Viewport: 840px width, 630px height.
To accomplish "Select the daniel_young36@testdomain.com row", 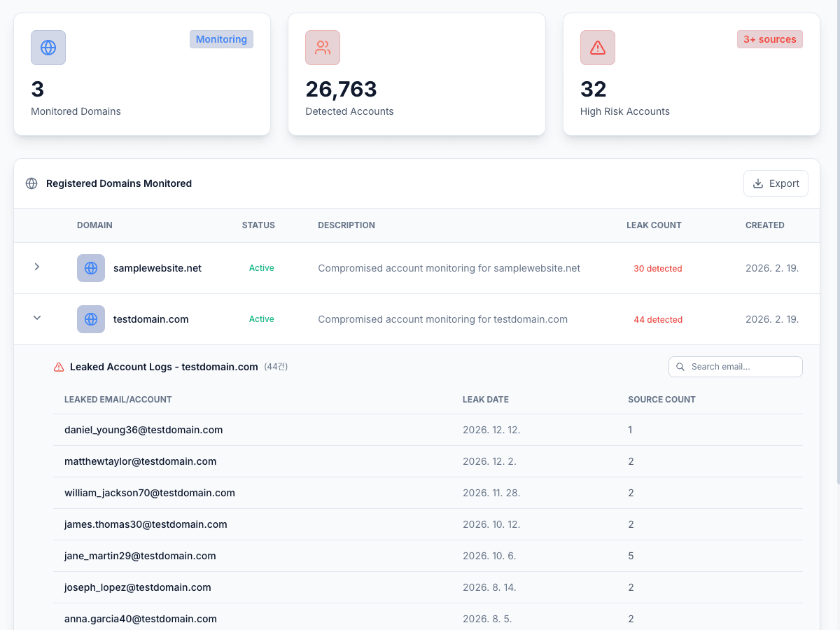I will tap(143, 430).
